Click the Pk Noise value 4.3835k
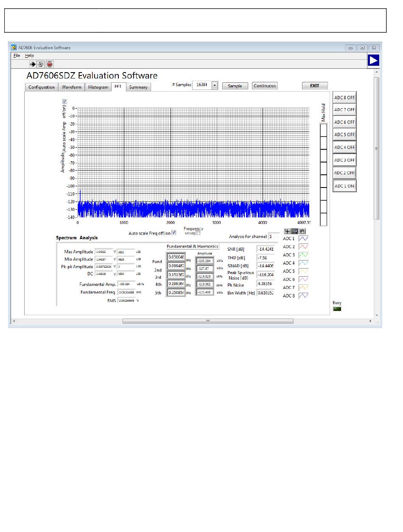403x532 pixels. [x=266, y=283]
